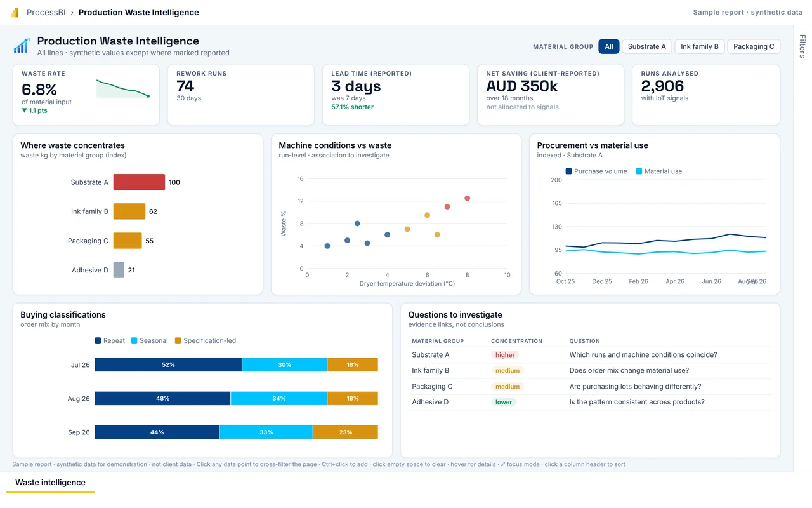Click the '3 days' lead time value
The height and width of the screenshot is (508, 812).
(x=356, y=86)
